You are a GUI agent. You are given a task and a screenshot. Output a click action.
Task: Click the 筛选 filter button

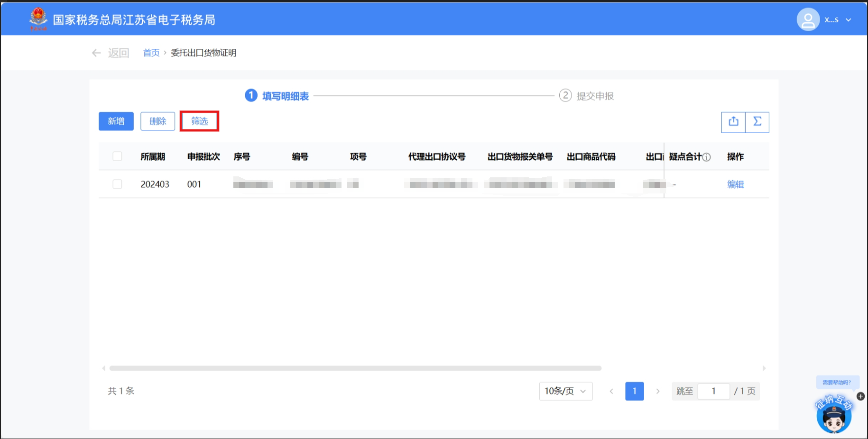point(199,121)
